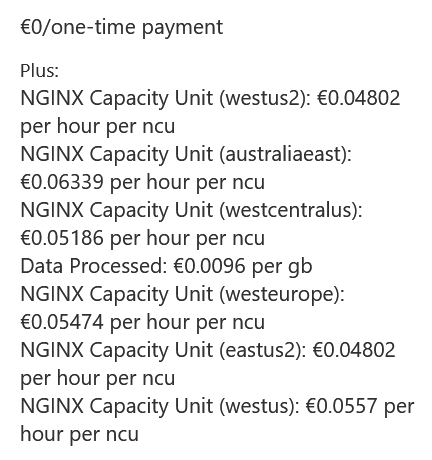Click 'per hour per ncu' under westus2
Viewport: 432px width, 460px height.
pyautogui.click(x=98, y=127)
